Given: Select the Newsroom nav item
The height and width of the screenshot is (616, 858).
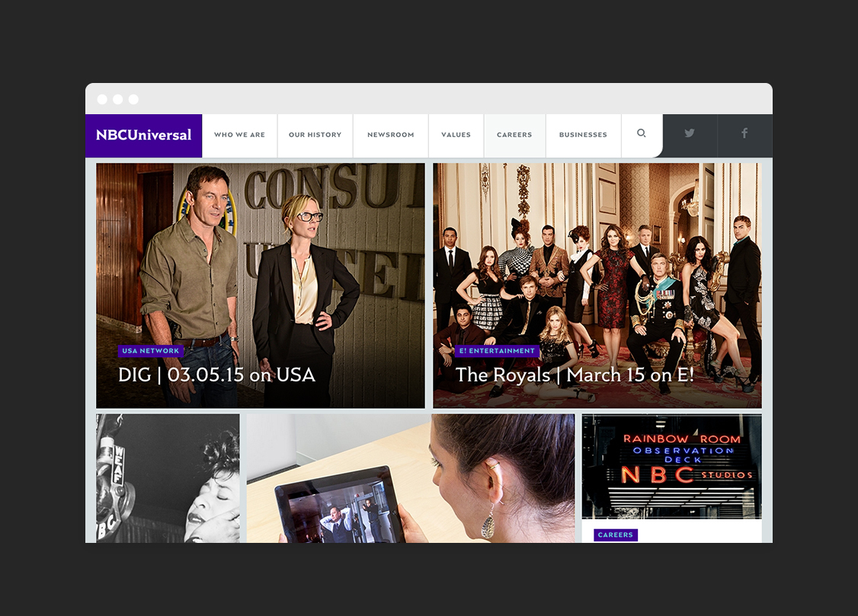Looking at the screenshot, I should pos(390,135).
